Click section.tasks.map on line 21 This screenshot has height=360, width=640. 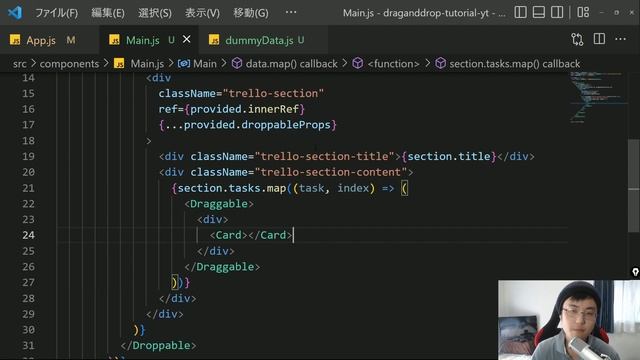click(231, 188)
